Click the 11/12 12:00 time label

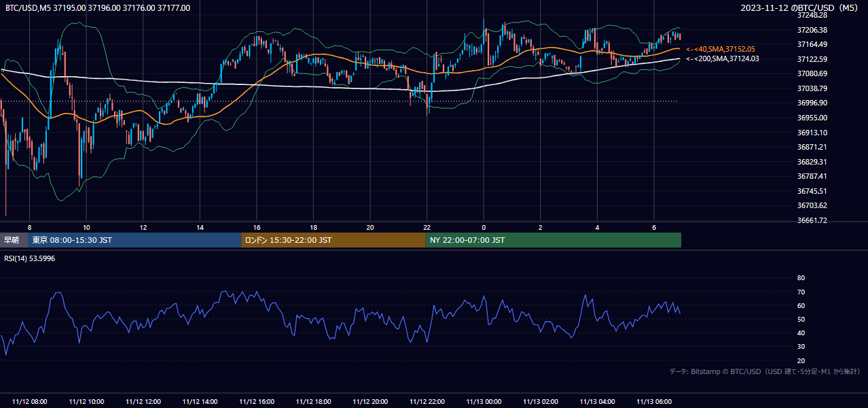click(x=143, y=402)
